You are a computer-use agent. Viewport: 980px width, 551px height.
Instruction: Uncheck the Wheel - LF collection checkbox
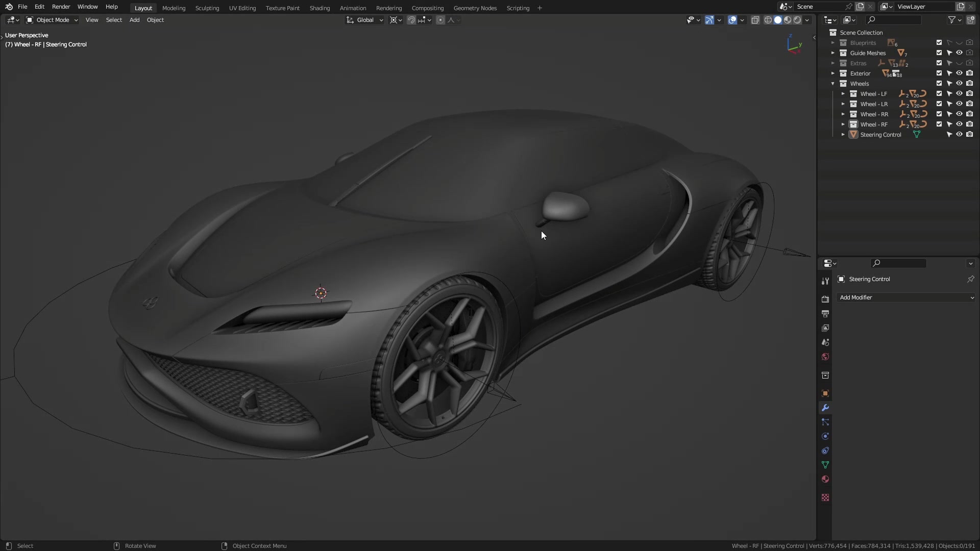(939, 94)
